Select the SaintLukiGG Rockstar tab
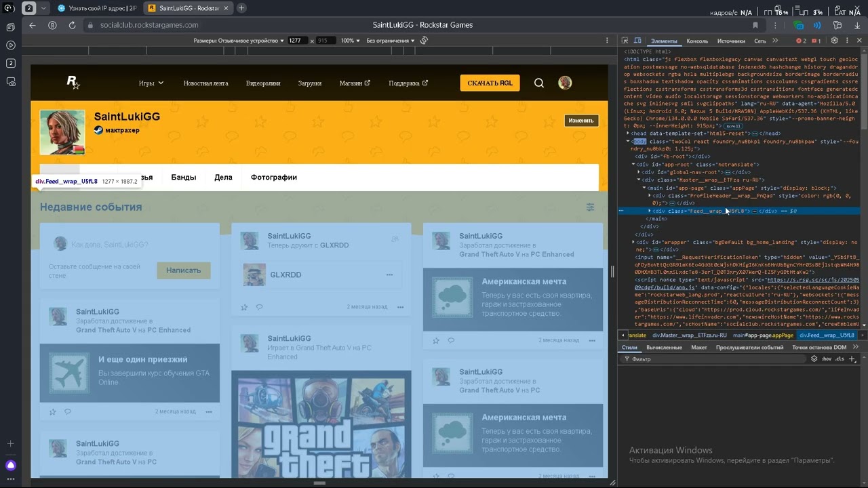This screenshot has height=488, width=868. click(188, 8)
